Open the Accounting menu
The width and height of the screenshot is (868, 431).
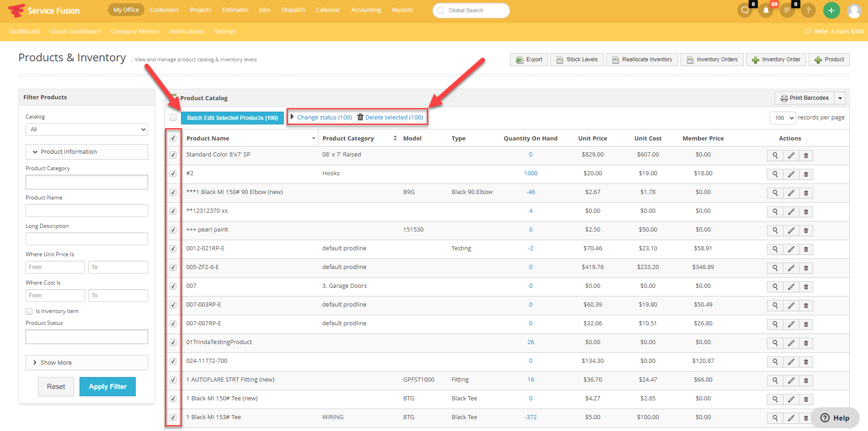coord(366,10)
